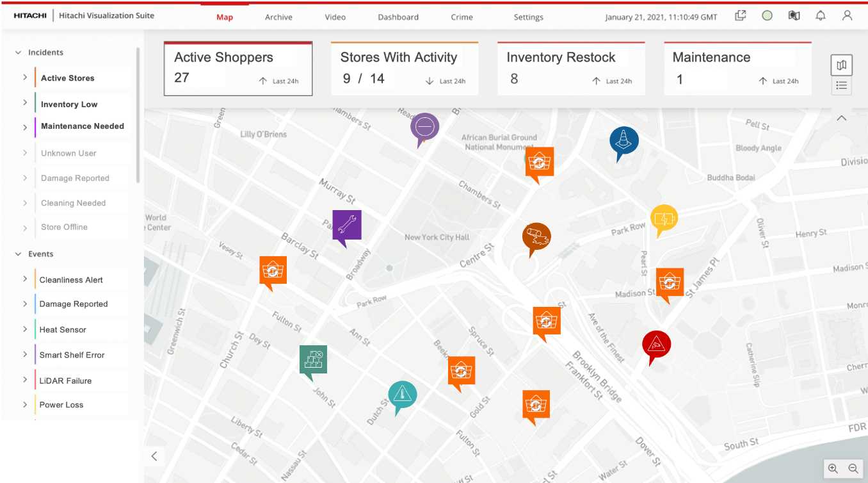
Task: Collapse the Incidents section
Action: point(19,53)
